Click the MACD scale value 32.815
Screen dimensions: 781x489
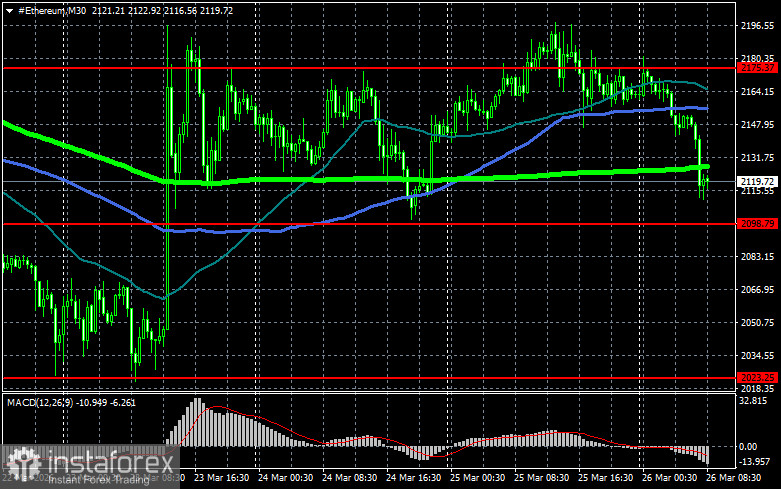(754, 401)
